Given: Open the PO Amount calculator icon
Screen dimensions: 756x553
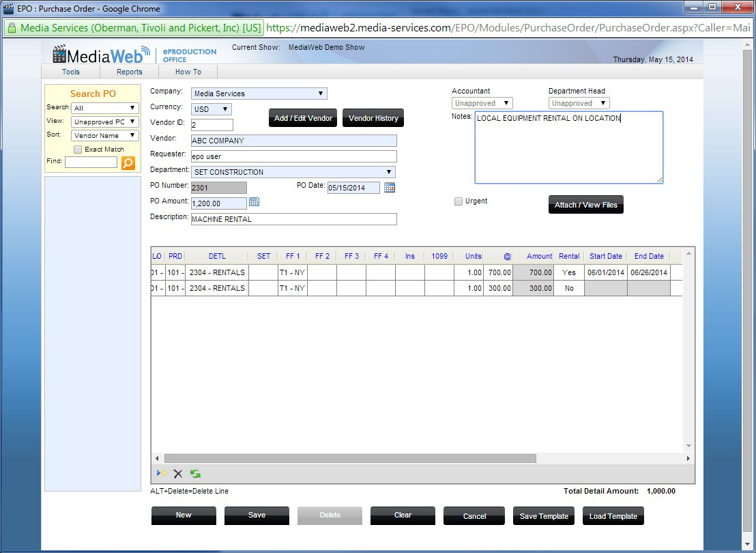Looking at the screenshot, I should pos(254,202).
